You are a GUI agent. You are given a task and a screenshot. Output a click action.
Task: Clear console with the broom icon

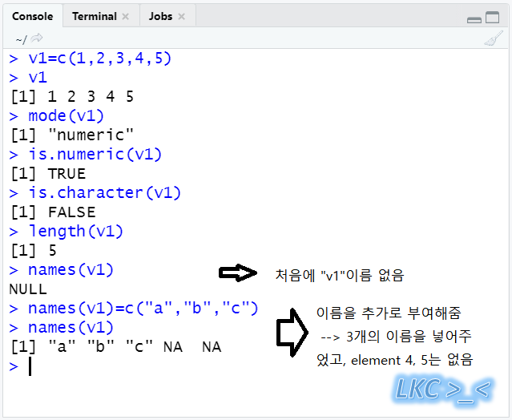(x=494, y=38)
